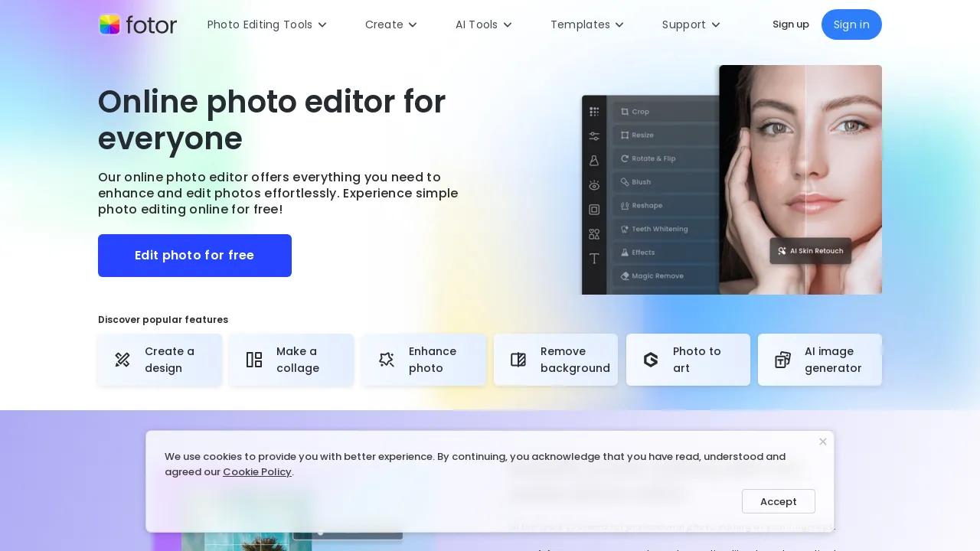Choose the Enhance photo feature
The width and height of the screenshot is (980, 551).
tap(423, 360)
